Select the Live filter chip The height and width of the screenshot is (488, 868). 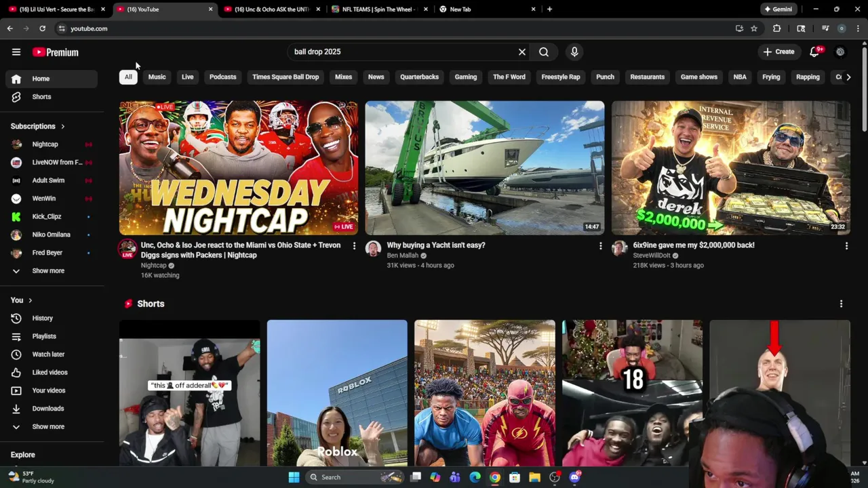click(x=188, y=77)
